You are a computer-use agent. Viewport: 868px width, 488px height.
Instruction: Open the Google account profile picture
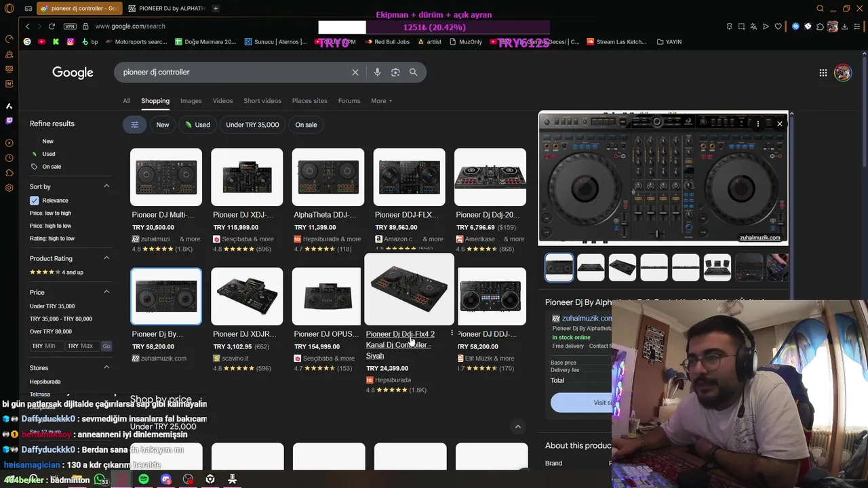843,73
